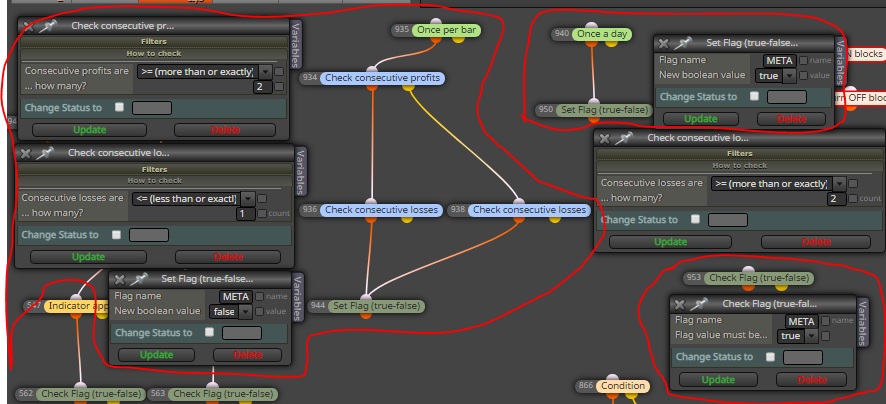Click Delete in the consecutive profits panel

(x=225, y=130)
